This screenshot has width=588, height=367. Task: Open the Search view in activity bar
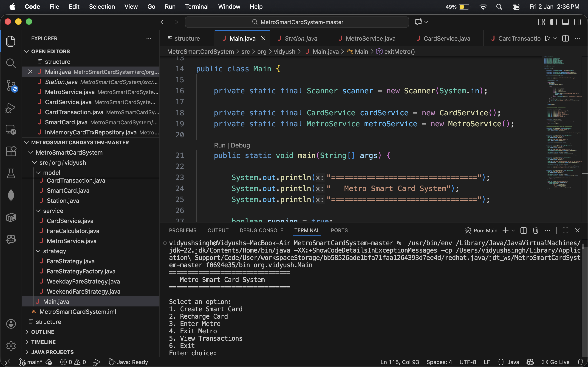click(11, 63)
